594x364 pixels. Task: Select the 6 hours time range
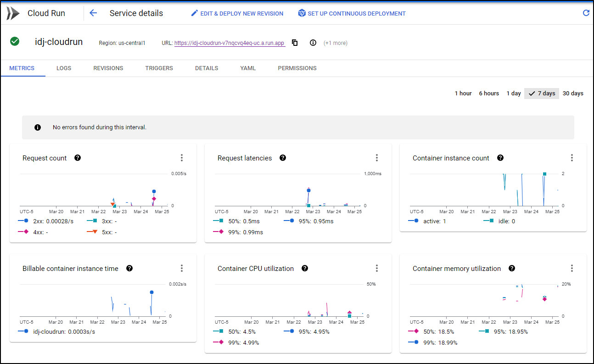pyautogui.click(x=489, y=94)
